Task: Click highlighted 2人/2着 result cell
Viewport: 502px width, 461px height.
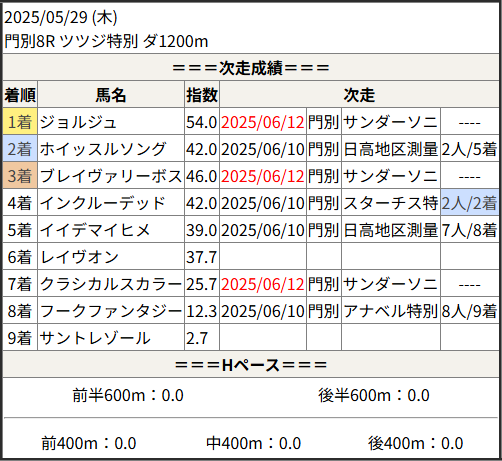Action: pyautogui.click(x=469, y=203)
